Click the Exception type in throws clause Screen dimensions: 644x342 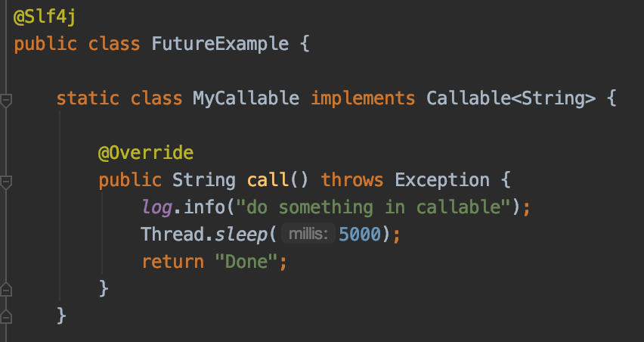(x=442, y=180)
